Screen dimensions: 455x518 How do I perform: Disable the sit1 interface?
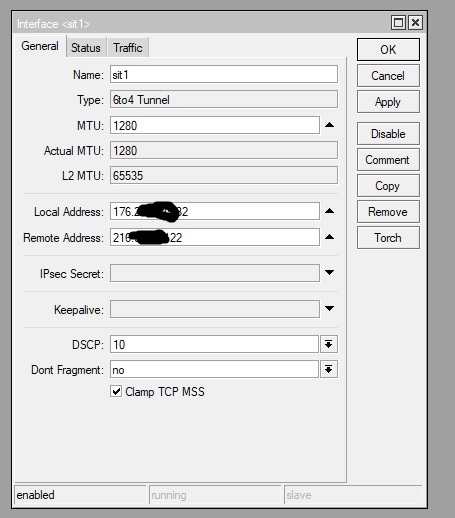pyautogui.click(x=388, y=134)
